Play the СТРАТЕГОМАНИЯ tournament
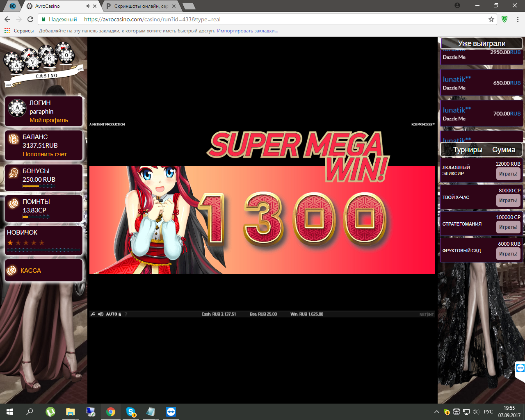The height and width of the screenshot is (420, 525). 508,227
